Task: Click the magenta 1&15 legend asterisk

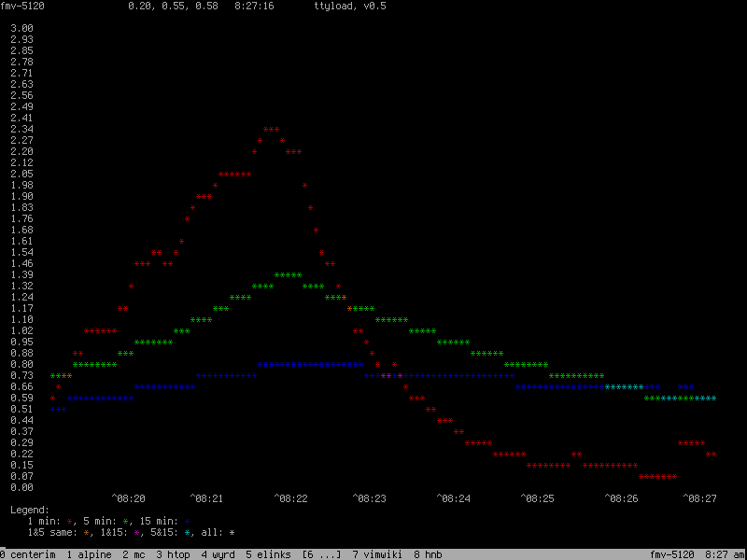Action: coord(136,533)
